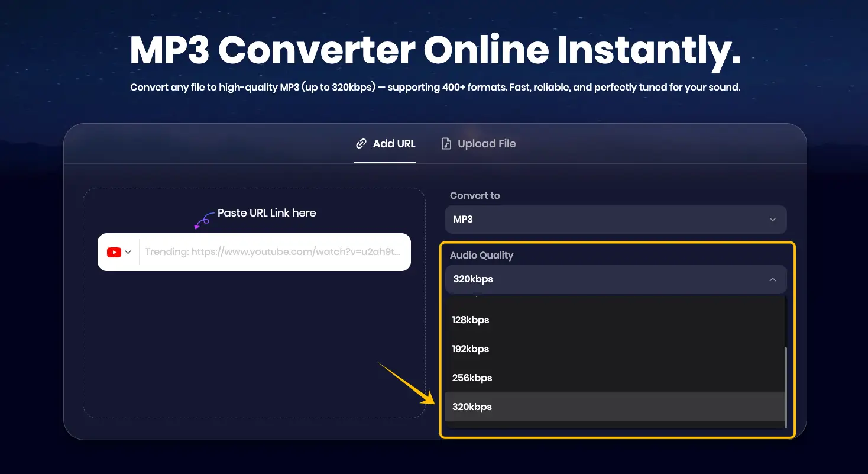The height and width of the screenshot is (474, 868).
Task: Click the file icon beside Upload File
Action: click(446, 144)
